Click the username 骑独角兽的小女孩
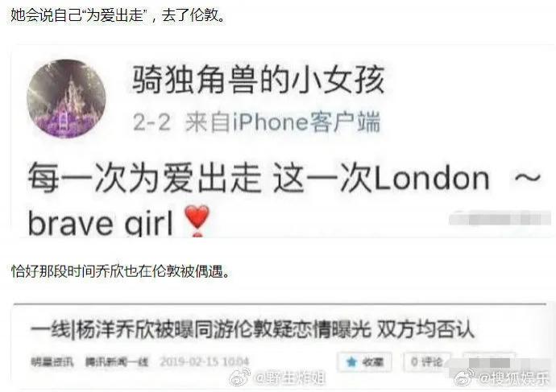This screenshot has width=556, height=392. coord(258,80)
